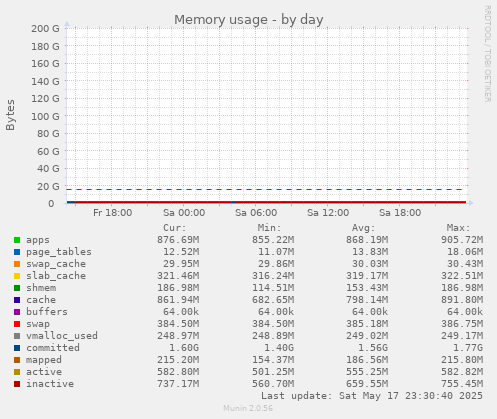Select the buffers legend label
Screen dimensions: 497x419
[47, 312]
